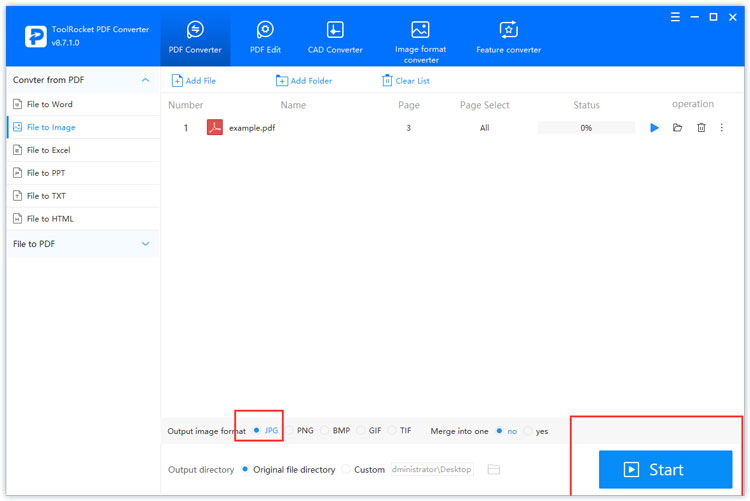Open Image format converter tab
The image size is (750, 501).
point(420,42)
